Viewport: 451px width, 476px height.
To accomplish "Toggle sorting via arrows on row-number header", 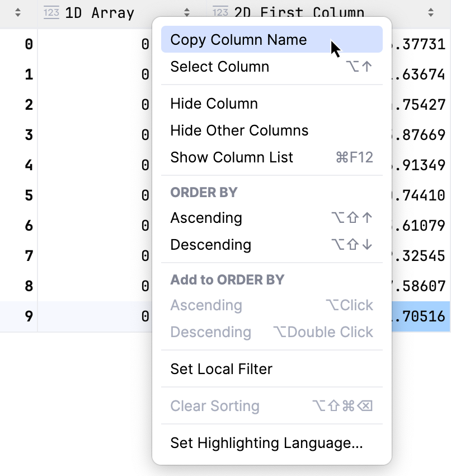I will click(x=18, y=12).
